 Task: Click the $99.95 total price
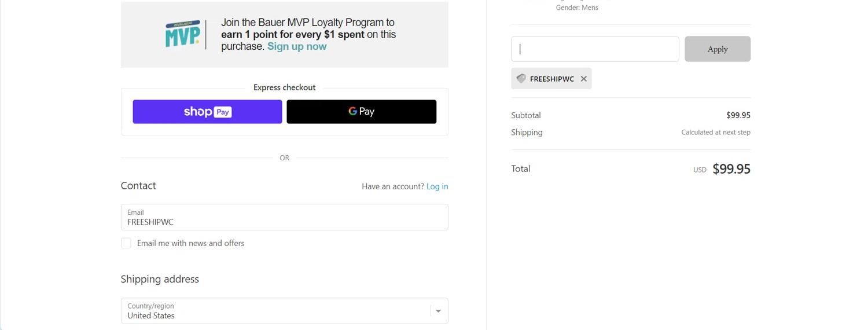click(731, 169)
